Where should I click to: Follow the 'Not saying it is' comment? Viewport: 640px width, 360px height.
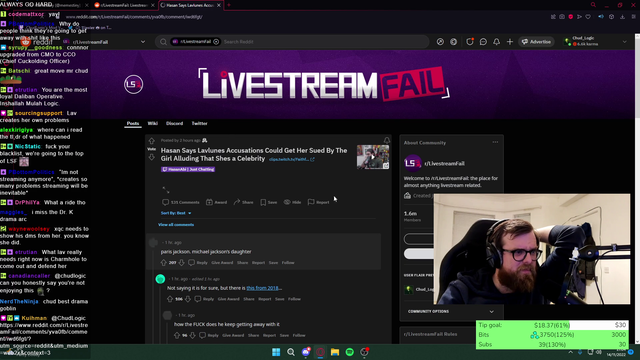(x=294, y=299)
